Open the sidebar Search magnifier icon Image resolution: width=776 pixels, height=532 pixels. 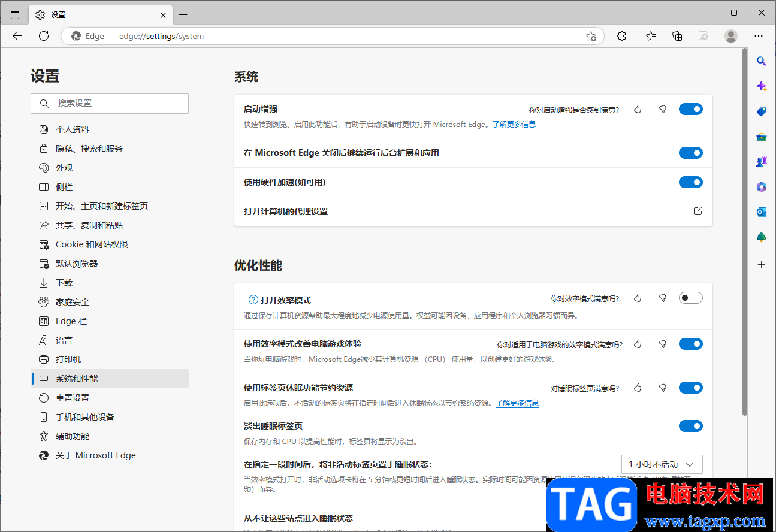(x=762, y=61)
